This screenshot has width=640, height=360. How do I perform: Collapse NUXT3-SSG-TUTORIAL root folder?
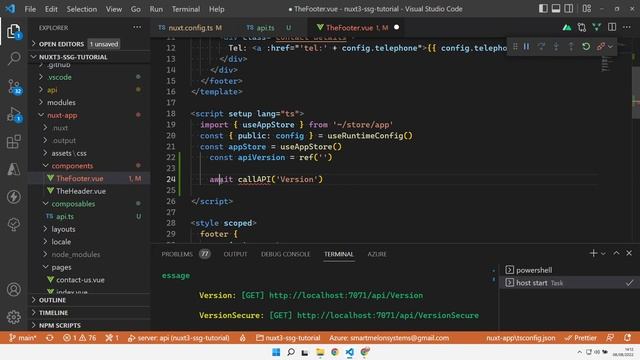[x=89, y=57]
